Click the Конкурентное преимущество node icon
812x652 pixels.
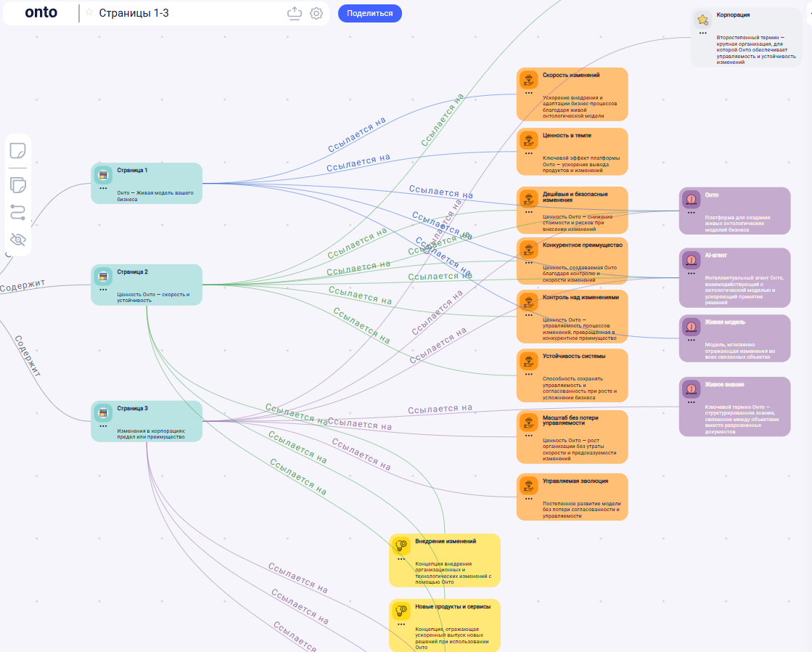tap(529, 249)
